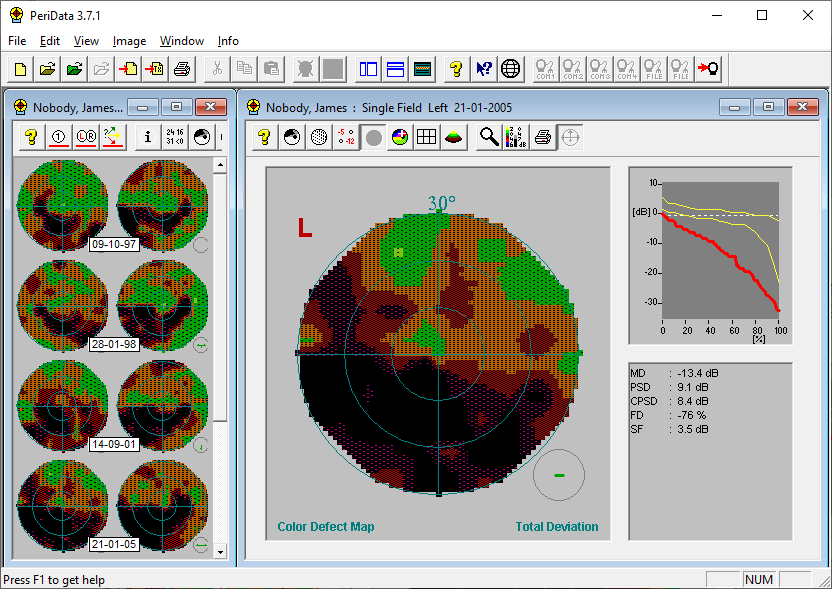
Task: Show patient info with the 'i' icon
Action: pos(148,137)
